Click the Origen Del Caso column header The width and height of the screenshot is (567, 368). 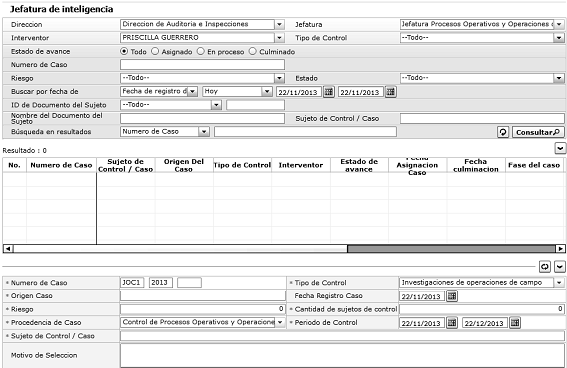tap(184, 165)
